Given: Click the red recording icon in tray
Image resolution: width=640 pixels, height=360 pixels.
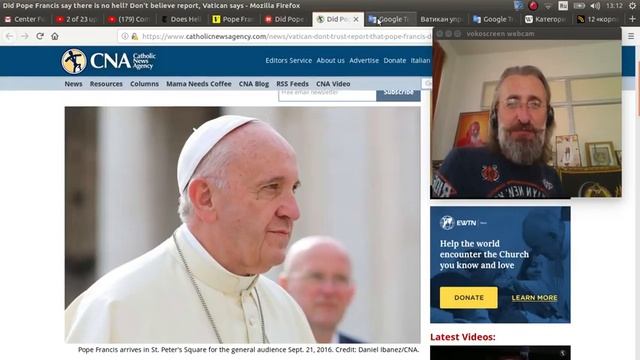Looking at the screenshot, I should click(533, 6).
